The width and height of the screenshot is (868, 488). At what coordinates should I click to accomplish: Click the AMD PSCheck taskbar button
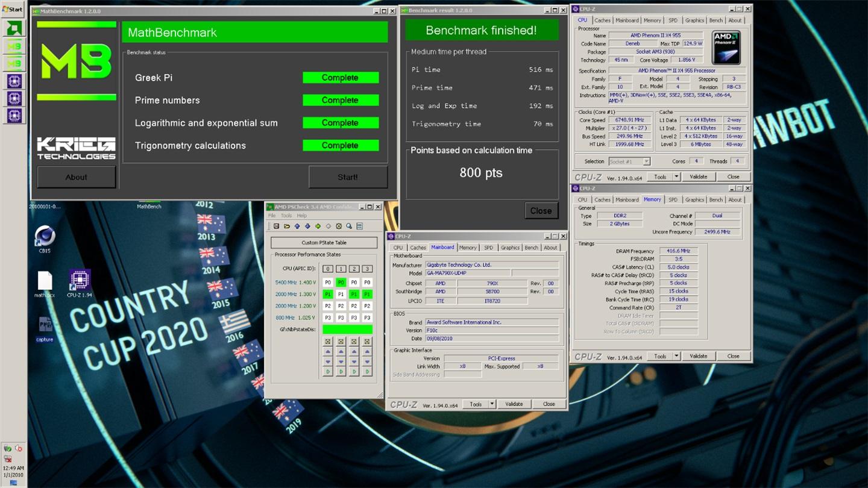pyautogui.click(x=14, y=28)
